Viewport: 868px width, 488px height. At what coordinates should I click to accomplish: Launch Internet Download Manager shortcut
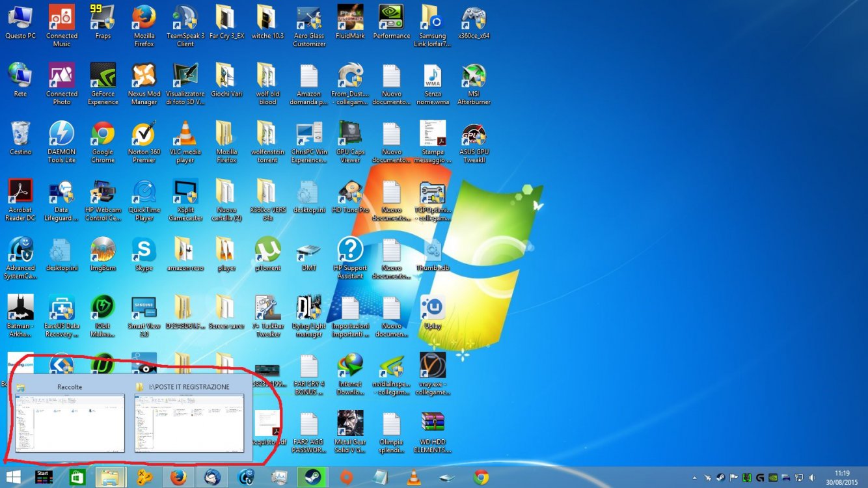point(350,373)
